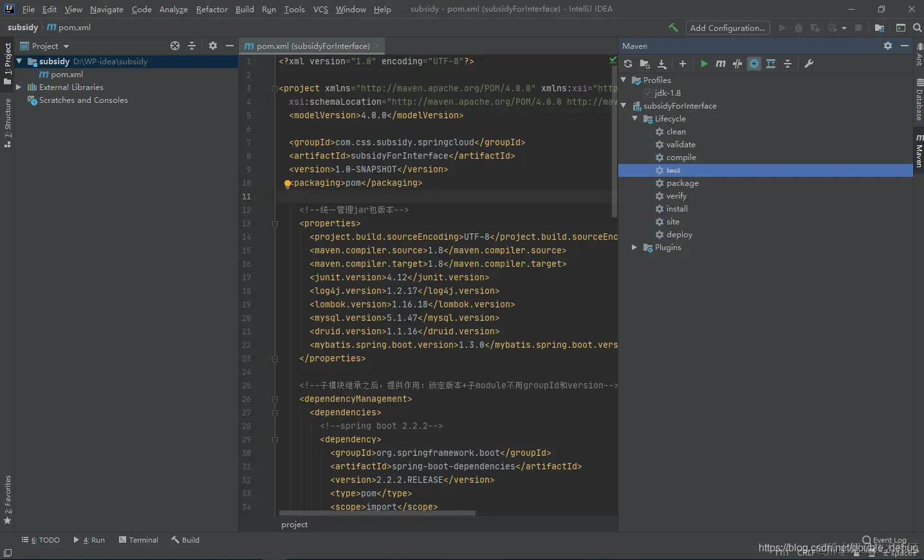Click Download Sources and Documentation icon
This screenshot has height=560, width=924.
662,64
